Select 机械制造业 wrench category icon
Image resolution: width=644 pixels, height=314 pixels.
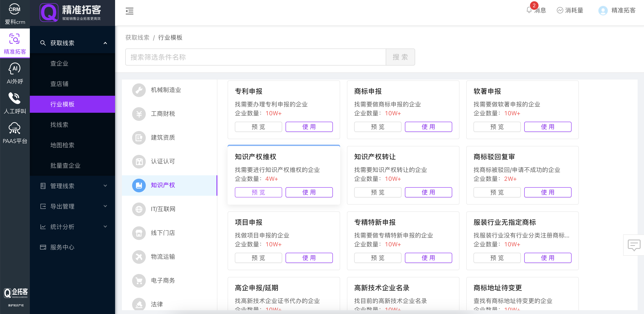coord(139,90)
